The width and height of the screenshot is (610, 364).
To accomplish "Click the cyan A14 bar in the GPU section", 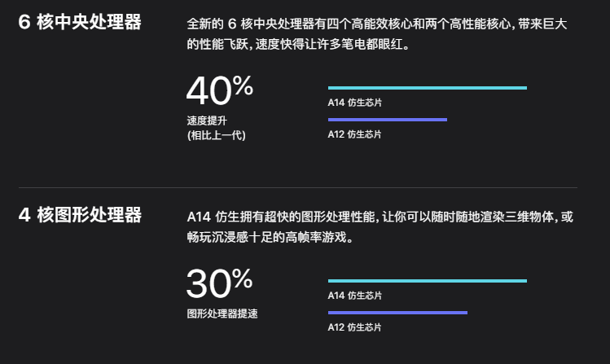I will click(x=427, y=281).
